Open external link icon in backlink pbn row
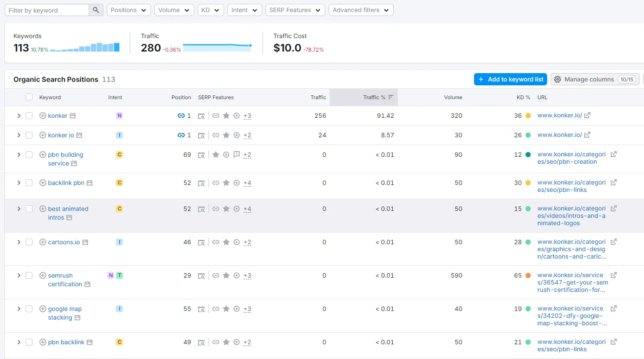 [x=613, y=182]
